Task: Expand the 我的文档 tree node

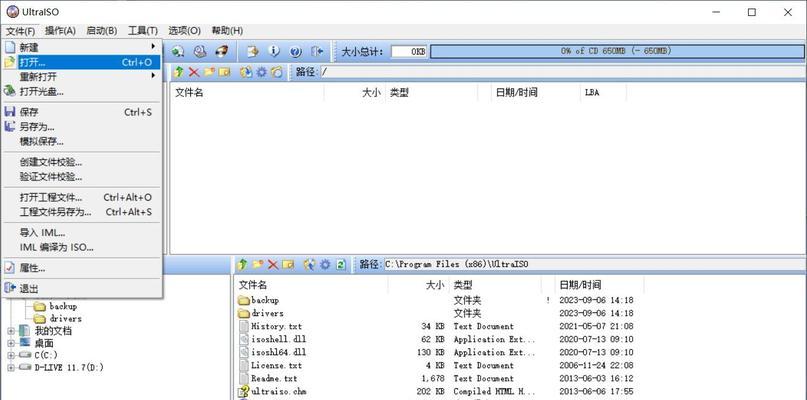Action: tap(11, 331)
